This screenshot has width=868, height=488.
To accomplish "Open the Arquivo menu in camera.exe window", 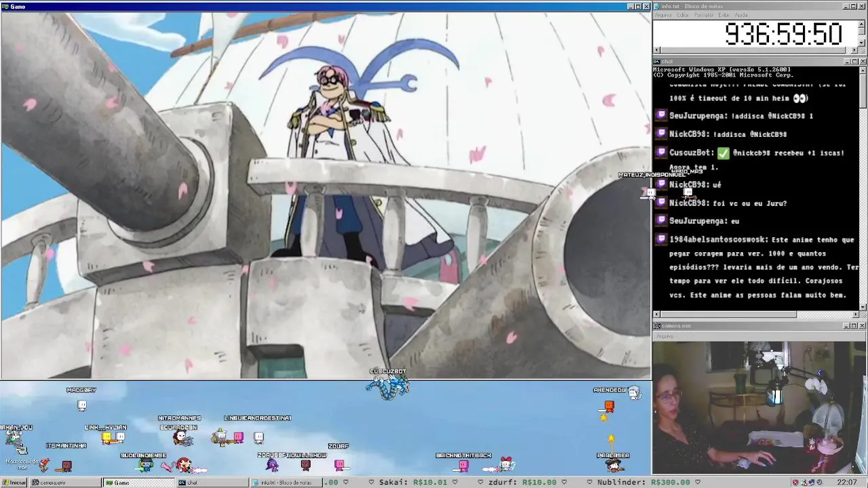I will [x=665, y=336].
